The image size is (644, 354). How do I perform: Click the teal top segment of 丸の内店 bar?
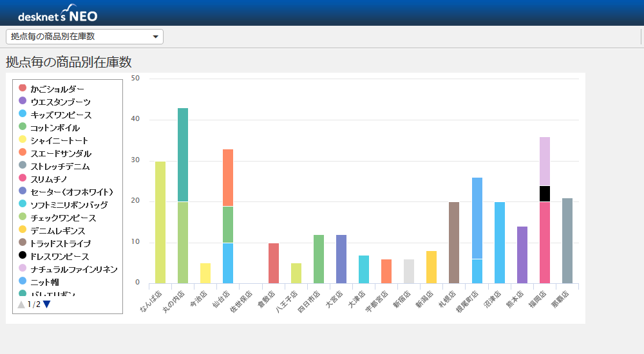(183, 154)
